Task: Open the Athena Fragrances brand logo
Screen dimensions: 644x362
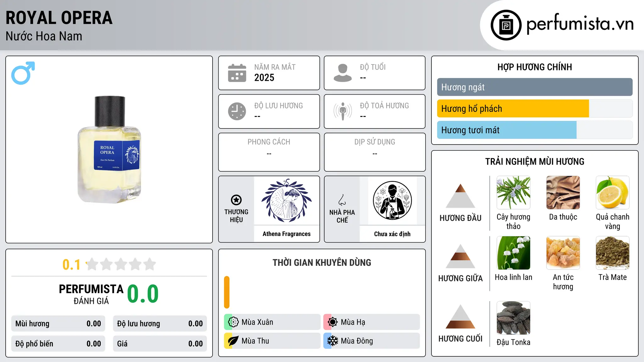Action: [x=286, y=200]
